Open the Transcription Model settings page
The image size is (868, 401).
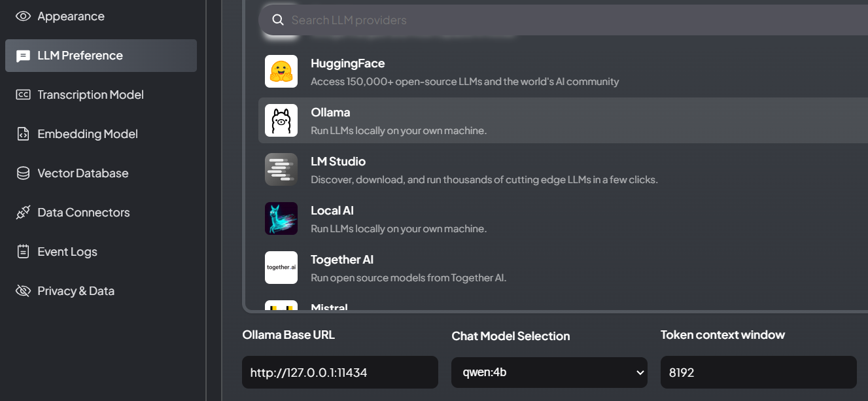(x=90, y=95)
